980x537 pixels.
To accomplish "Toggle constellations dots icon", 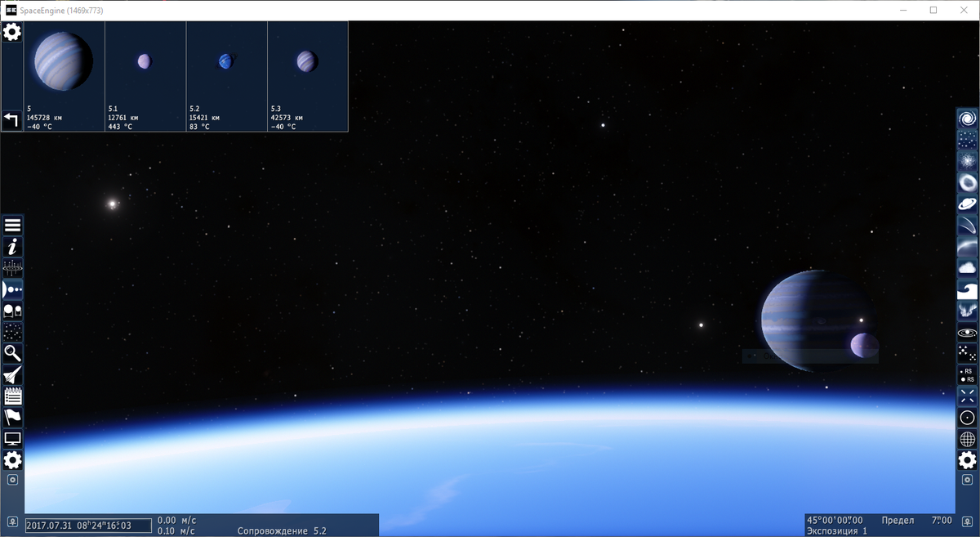I will 968,353.
